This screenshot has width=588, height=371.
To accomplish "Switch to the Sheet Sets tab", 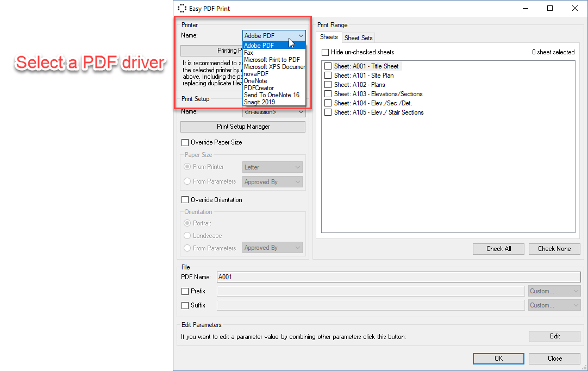I will [x=359, y=38].
